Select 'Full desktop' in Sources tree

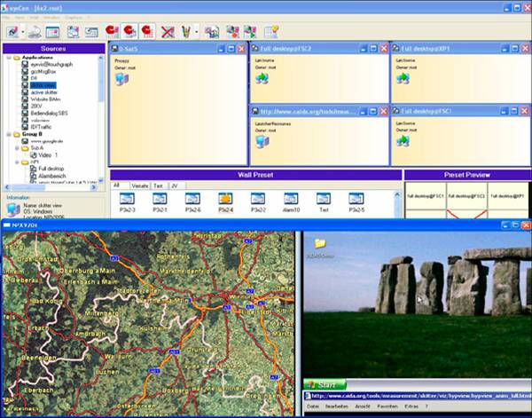pos(51,169)
